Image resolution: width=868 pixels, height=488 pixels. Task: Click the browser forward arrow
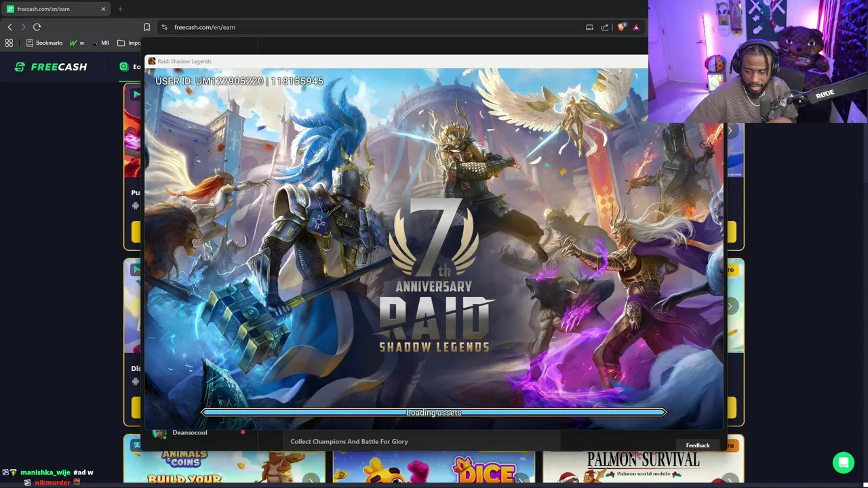(23, 27)
